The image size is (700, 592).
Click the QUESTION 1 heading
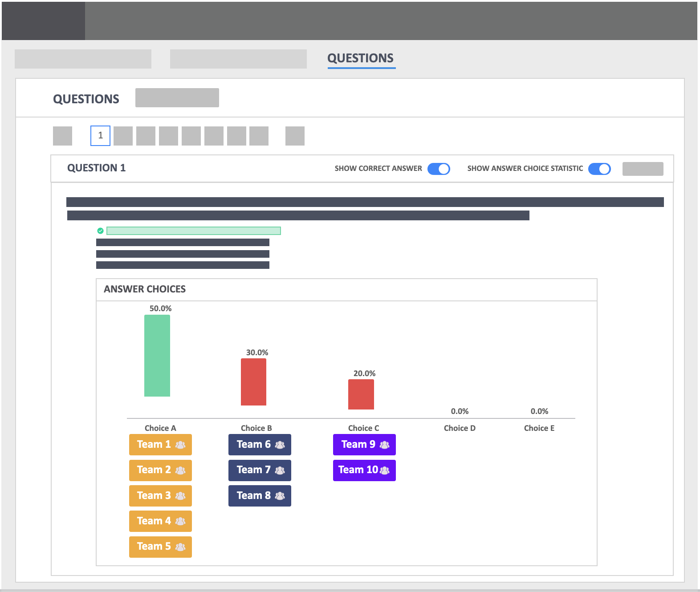97,168
